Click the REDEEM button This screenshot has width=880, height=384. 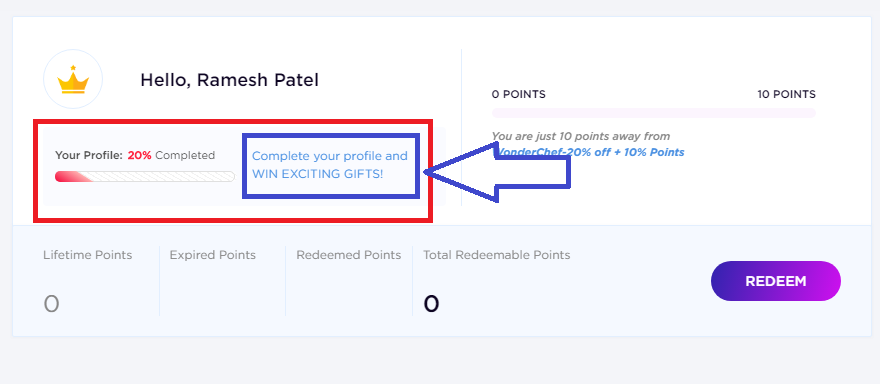coord(776,281)
